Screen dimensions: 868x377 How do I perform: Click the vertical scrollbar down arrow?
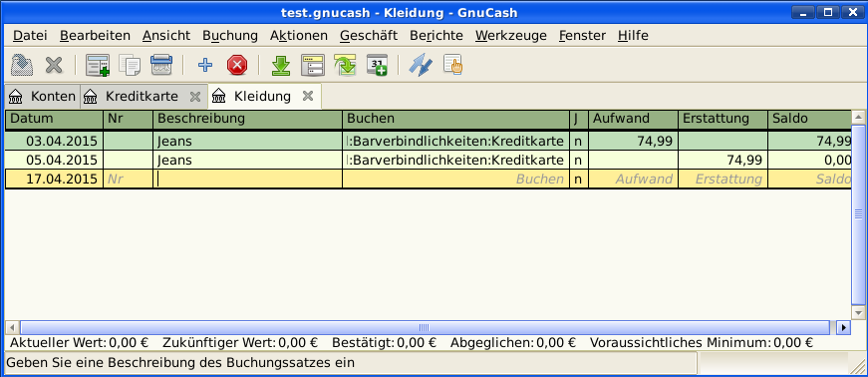(x=858, y=312)
